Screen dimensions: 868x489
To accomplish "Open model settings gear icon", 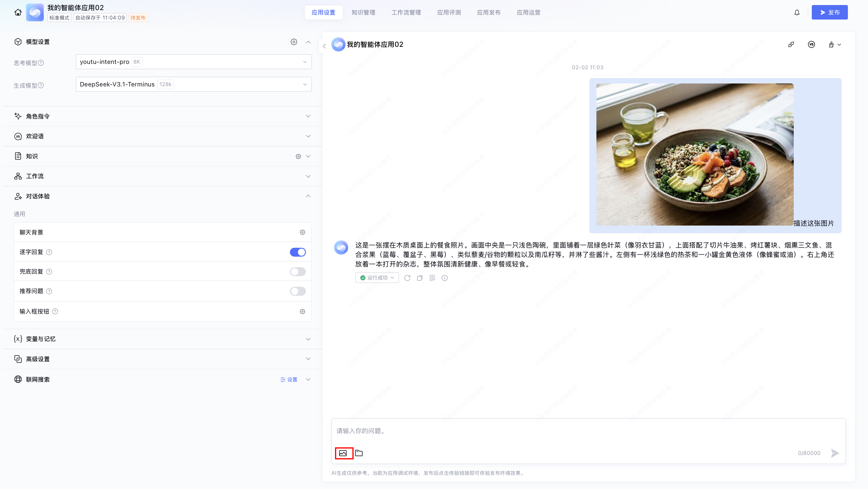I will [x=293, y=42].
